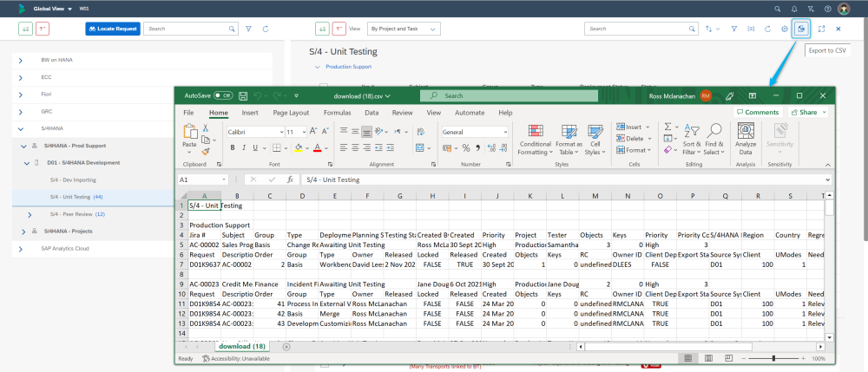Click the Excel title bar Search box

(x=510, y=95)
